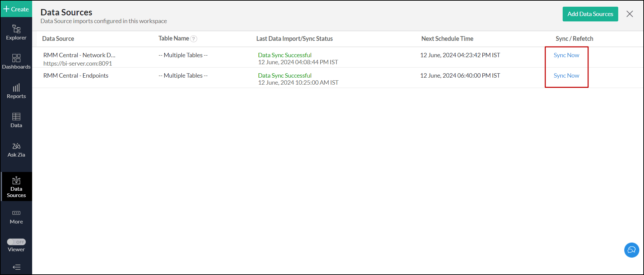
Task: Click the Table Name help question icon
Action: tap(193, 39)
